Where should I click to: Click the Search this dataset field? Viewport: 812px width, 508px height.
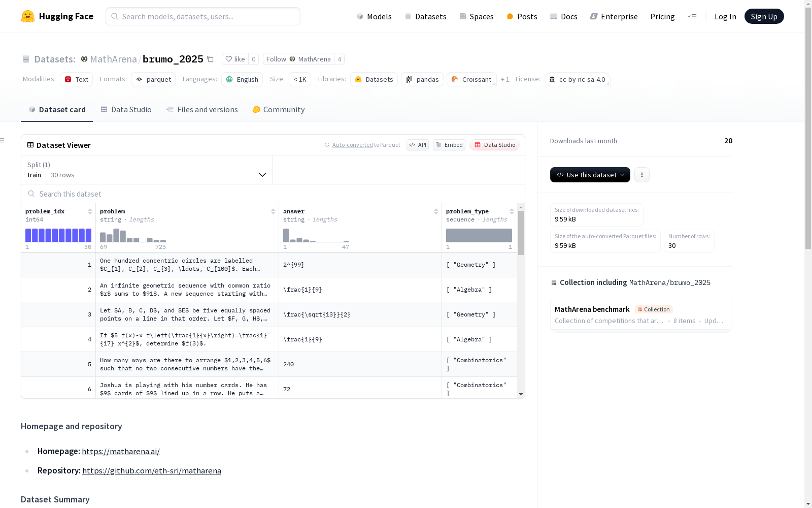click(x=273, y=194)
